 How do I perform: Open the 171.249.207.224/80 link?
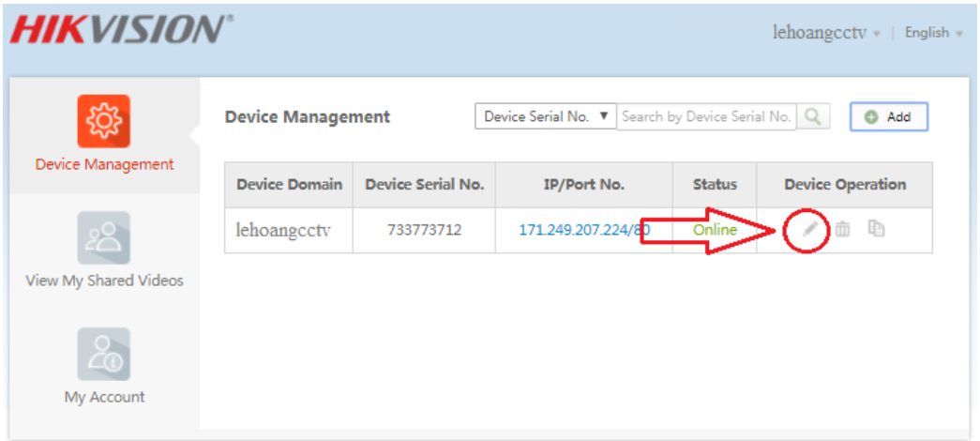[x=584, y=230]
